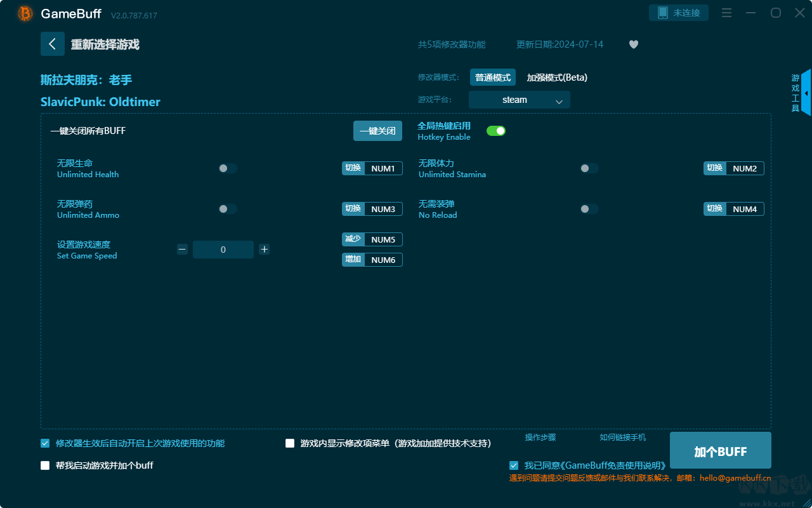Open the how to link phone link
Image resolution: width=812 pixels, height=508 pixels.
pos(622,438)
